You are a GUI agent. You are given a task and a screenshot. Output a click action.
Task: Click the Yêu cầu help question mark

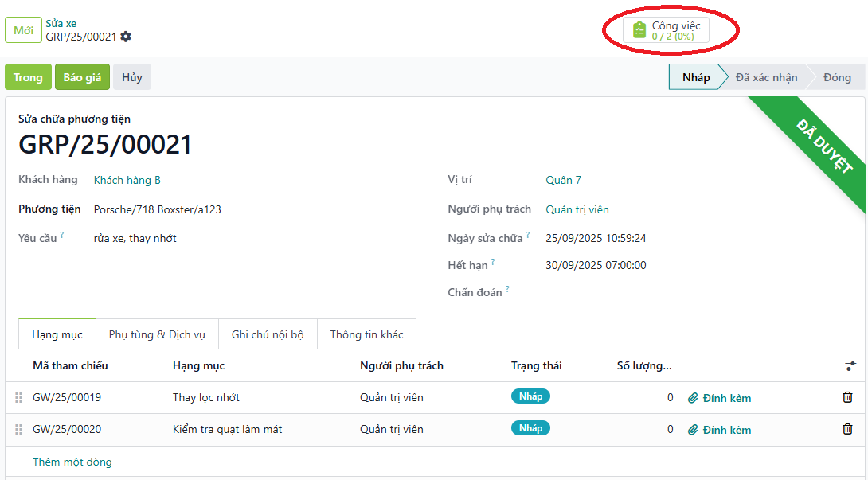tap(62, 235)
